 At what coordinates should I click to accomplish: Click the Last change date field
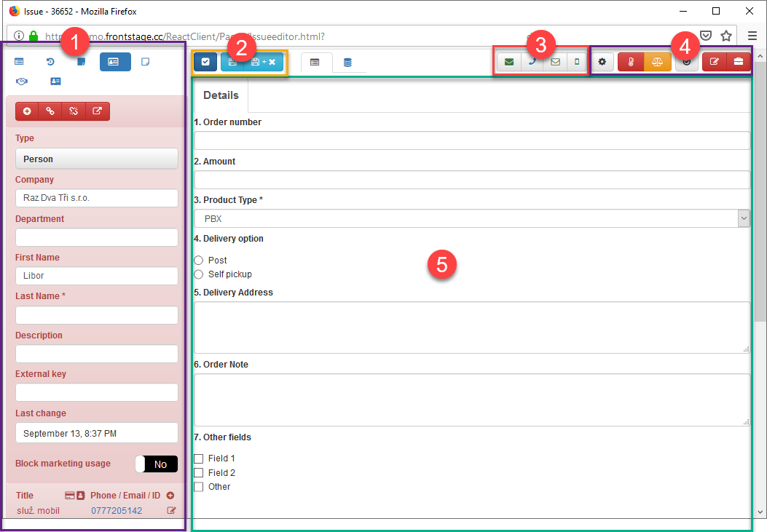tap(97, 433)
